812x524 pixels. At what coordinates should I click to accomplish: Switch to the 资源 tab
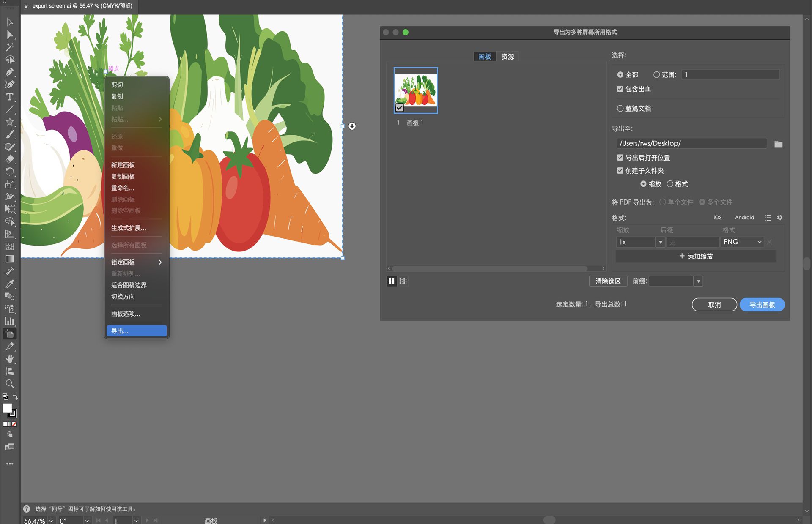point(507,56)
